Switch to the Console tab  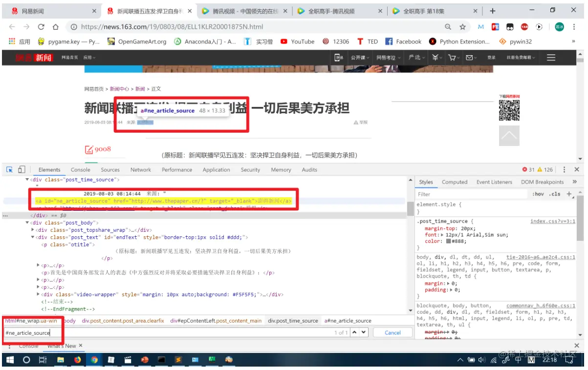click(80, 169)
